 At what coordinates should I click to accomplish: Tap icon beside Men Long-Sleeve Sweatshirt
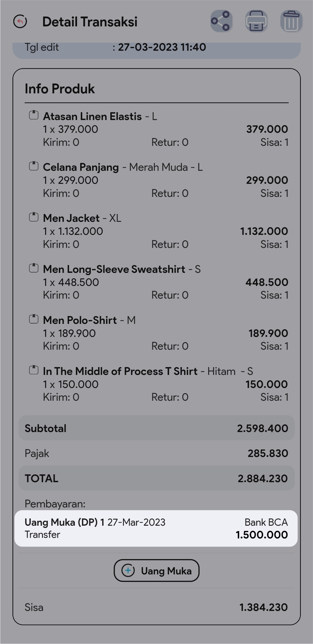coord(34,268)
